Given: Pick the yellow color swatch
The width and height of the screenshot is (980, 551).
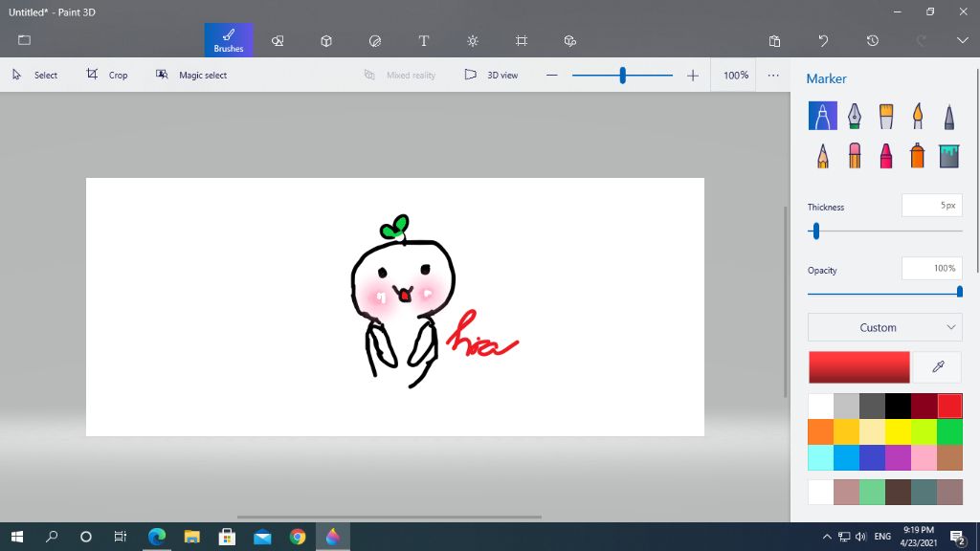Looking at the screenshot, I should (898, 431).
